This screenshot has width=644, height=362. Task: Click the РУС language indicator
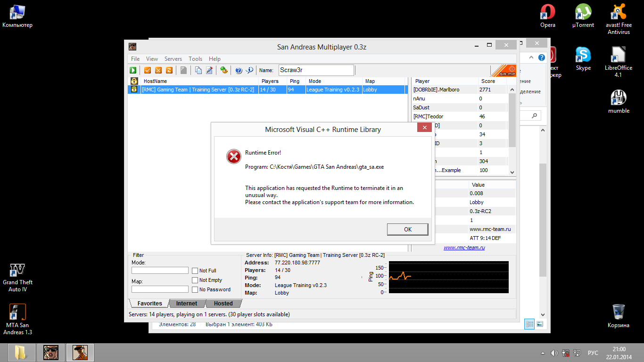pos(593,353)
